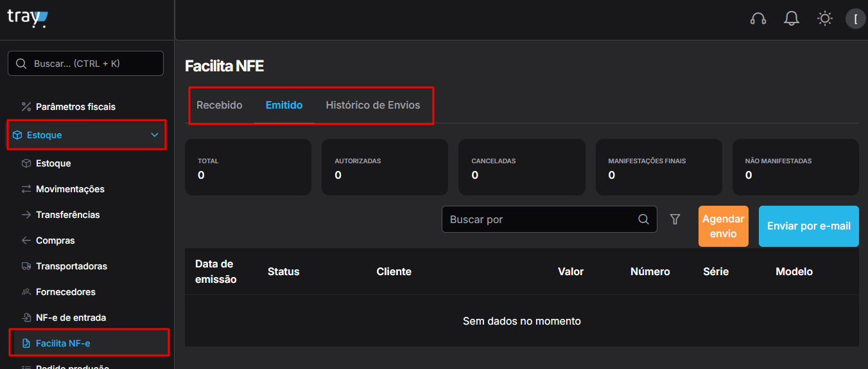Viewport: 868px width, 369px height.
Task: Click the document icon beside NF-e de entrada
Action: [26, 318]
